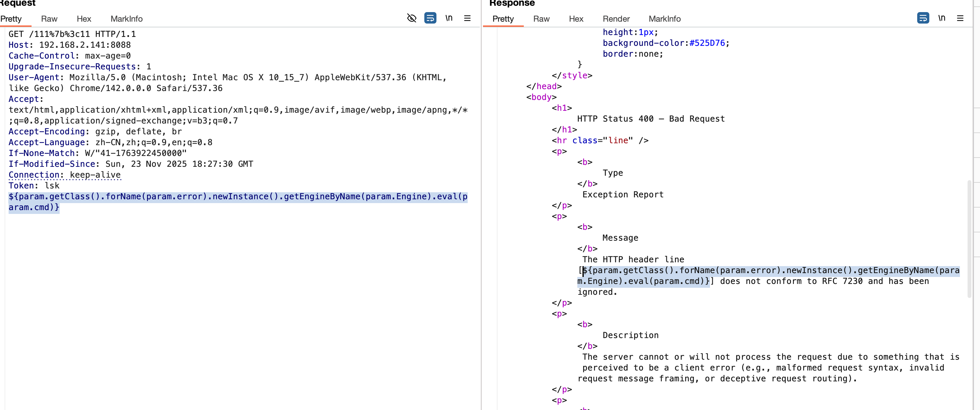Select the Request Pretty tab
980x410 pixels.
click(11, 18)
